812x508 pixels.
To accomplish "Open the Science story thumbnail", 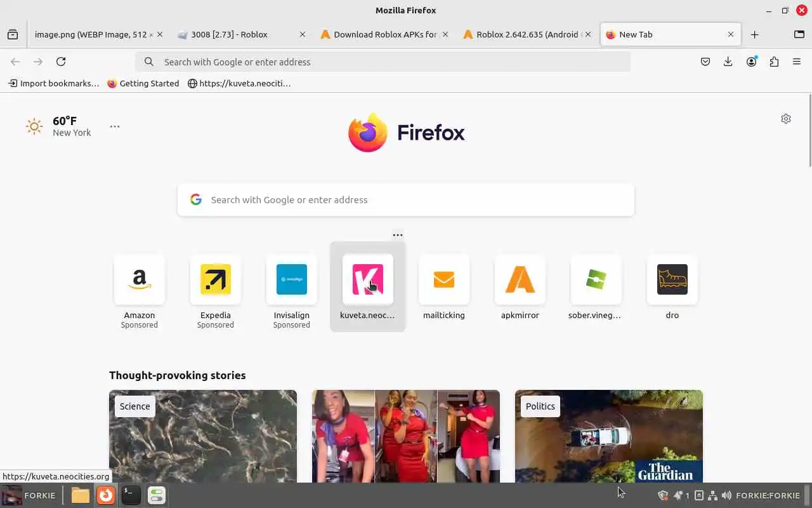I will [203, 436].
